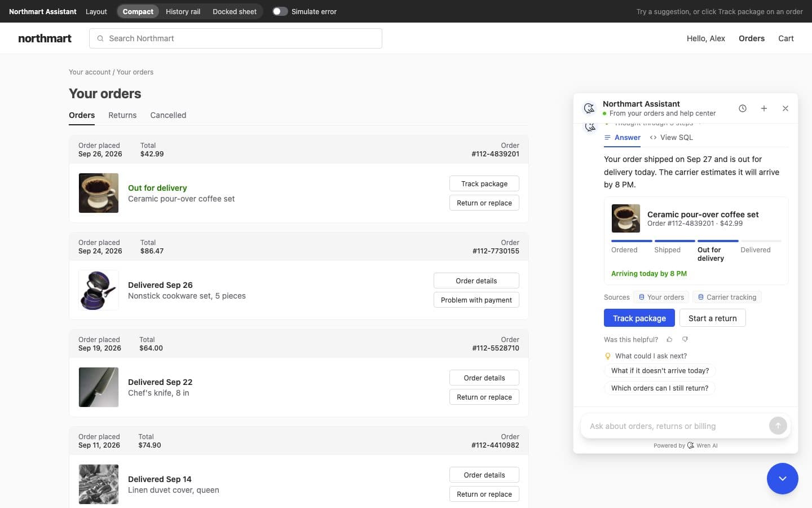
Task: Click the Your account breadcrumb link
Action: [x=90, y=72]
